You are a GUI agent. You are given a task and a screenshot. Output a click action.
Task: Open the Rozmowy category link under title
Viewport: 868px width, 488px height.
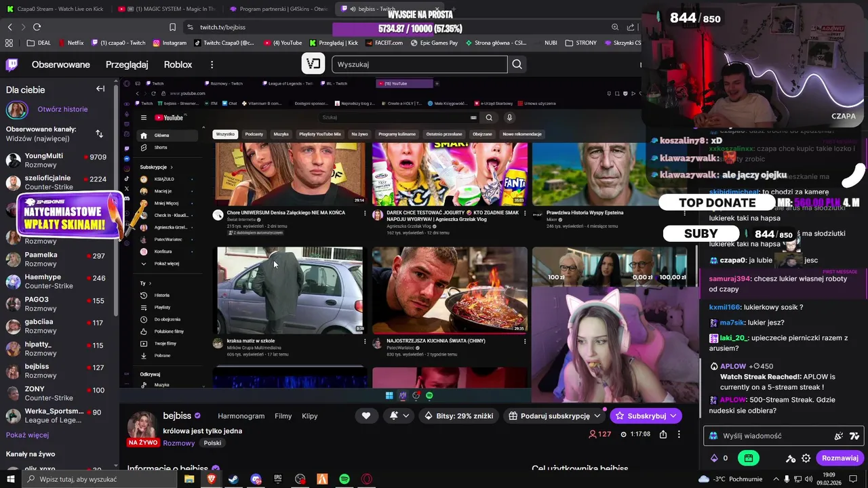point(179,443)
